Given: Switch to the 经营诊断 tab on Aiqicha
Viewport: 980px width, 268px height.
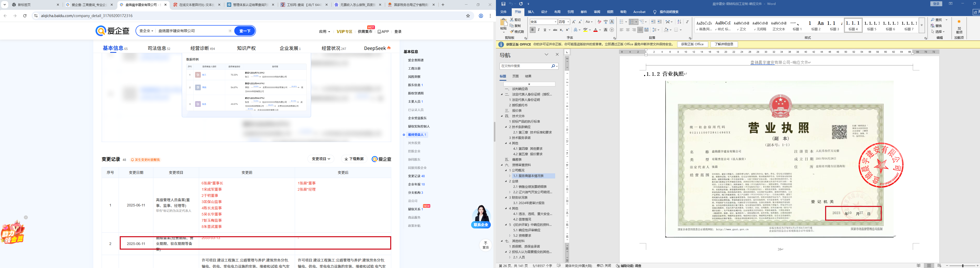Looking at the screenshot, I should (202, 48).
